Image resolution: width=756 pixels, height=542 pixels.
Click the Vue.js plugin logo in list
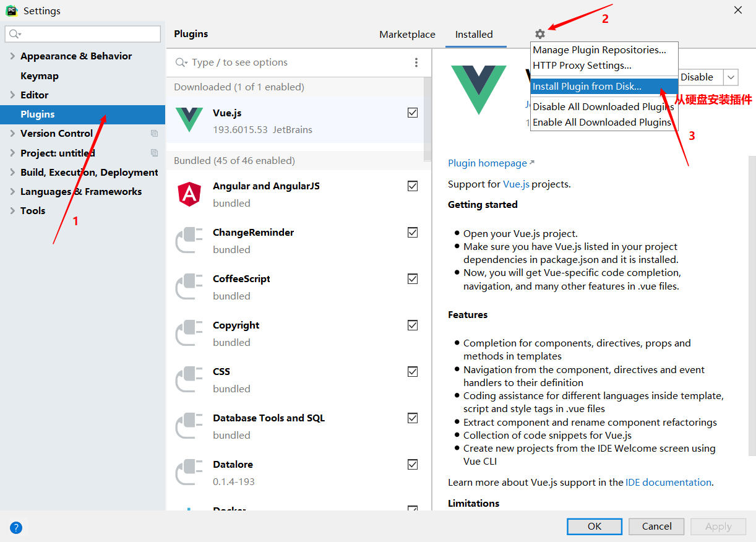(189, 119)
